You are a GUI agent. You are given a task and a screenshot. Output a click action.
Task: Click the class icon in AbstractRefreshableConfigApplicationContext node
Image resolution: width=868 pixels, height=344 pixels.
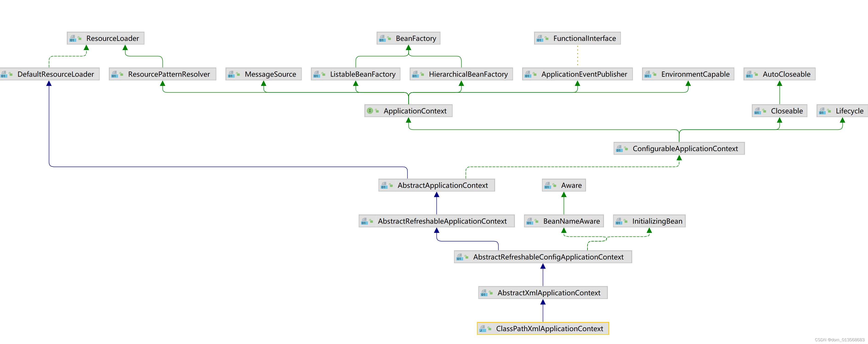459,257
